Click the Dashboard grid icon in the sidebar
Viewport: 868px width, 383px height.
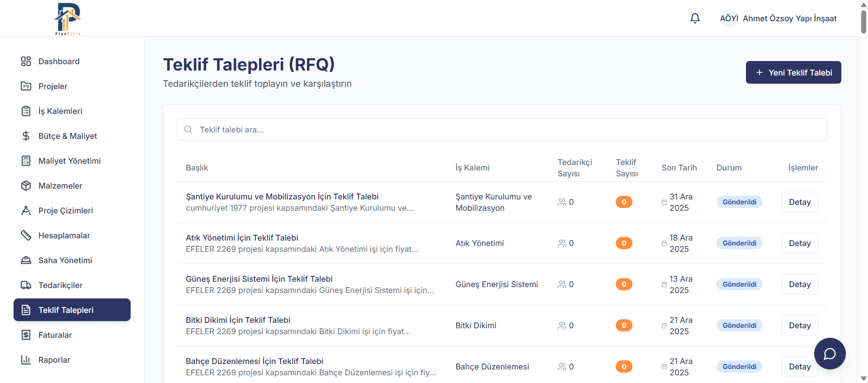[26, 61]
